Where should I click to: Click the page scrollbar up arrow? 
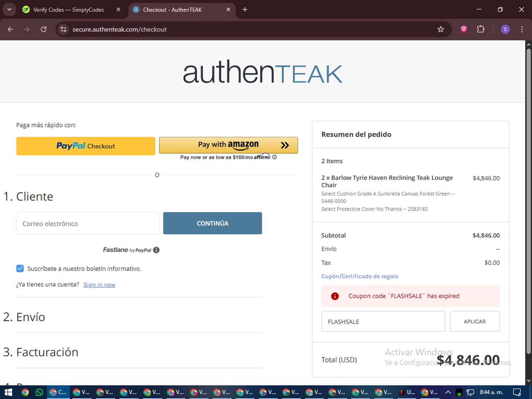tap(529, 44)
